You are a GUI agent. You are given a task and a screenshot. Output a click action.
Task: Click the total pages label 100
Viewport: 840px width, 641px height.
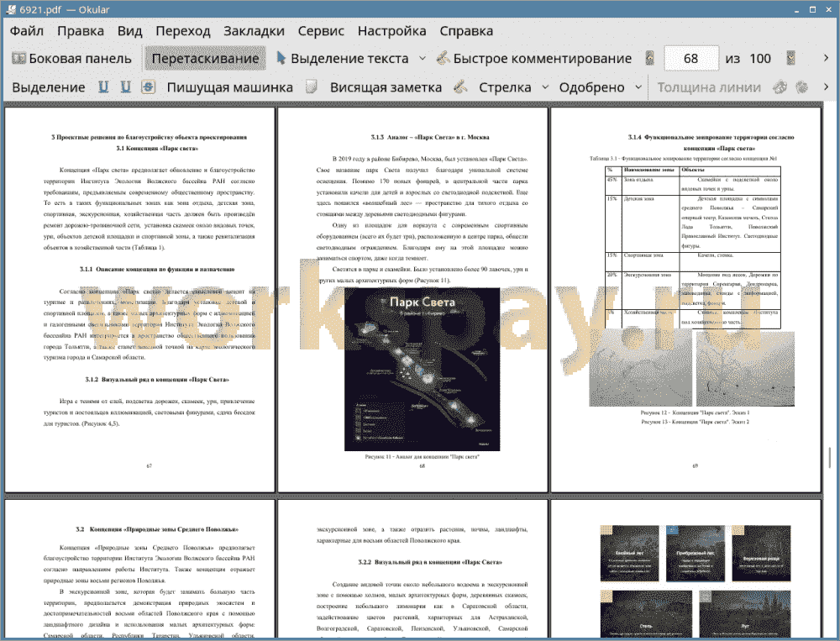[x=759, y=59]
